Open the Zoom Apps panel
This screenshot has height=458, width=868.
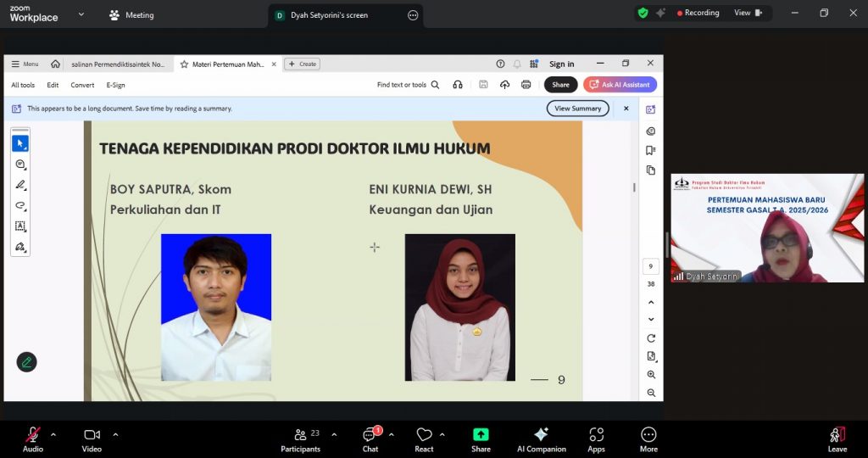[596, 438]
